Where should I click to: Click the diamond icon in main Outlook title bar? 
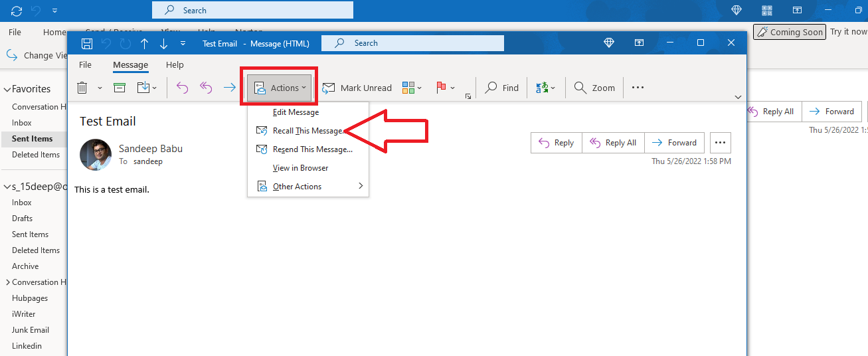pos(736,10)
